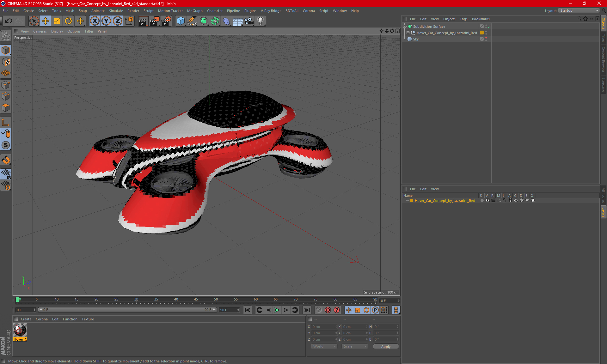Viewport: 607px width, 364px height.
Task: Open the World coordinate dropdown
Action: 324,346
